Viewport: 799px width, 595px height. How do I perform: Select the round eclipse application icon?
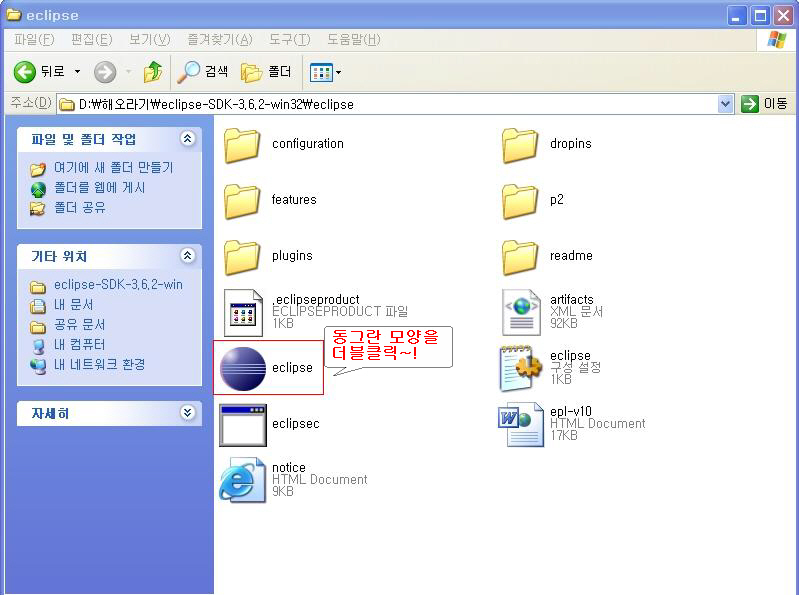[x=243, y=369]
